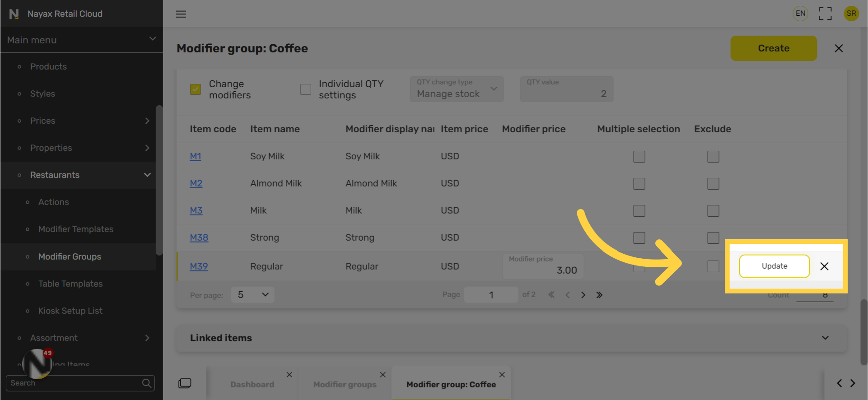Check Exclude box for Almond Milk
The height and width of the screenshot is (400, 868).
tap(713, 184)
